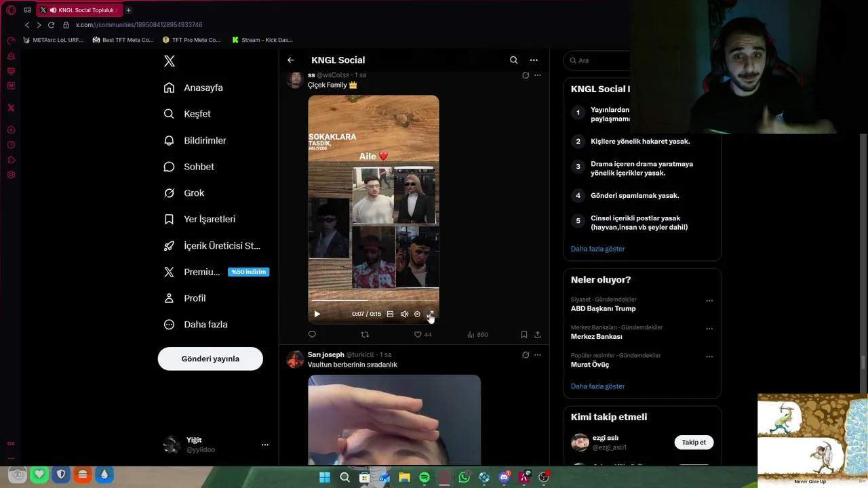Reply to ss post

point(312,334)
